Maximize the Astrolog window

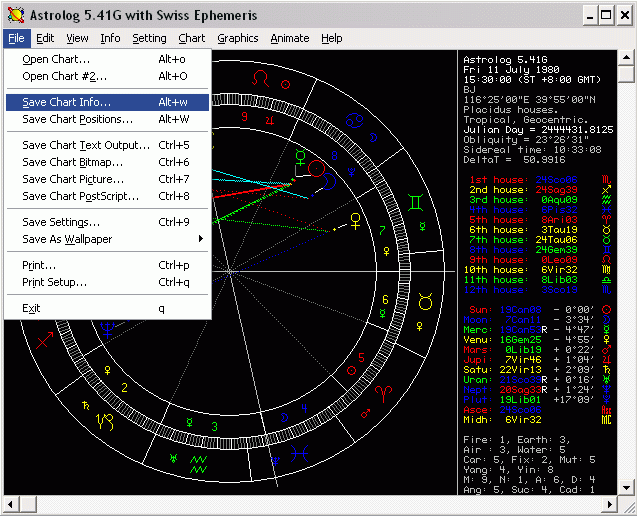(606, 15)
